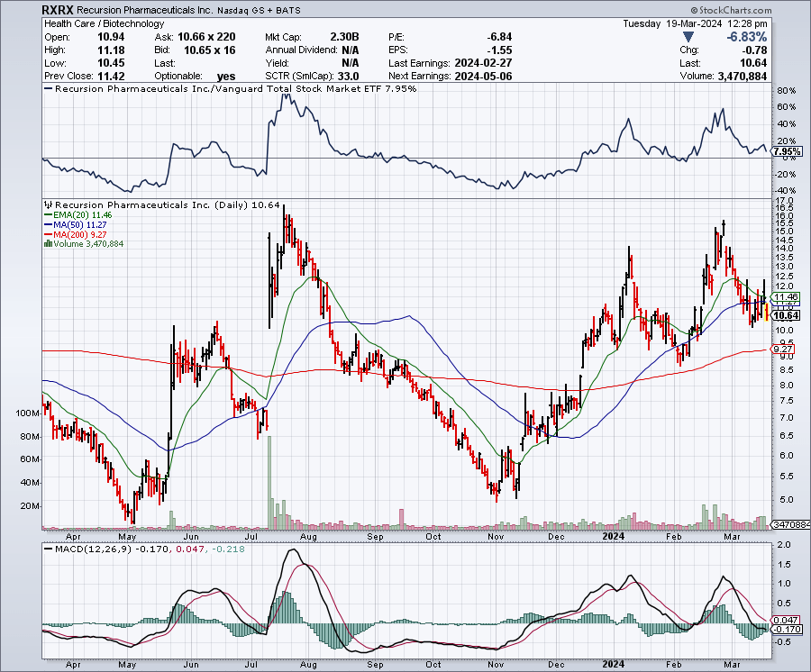Click the volume bars icon in legend

pos(49,243)
